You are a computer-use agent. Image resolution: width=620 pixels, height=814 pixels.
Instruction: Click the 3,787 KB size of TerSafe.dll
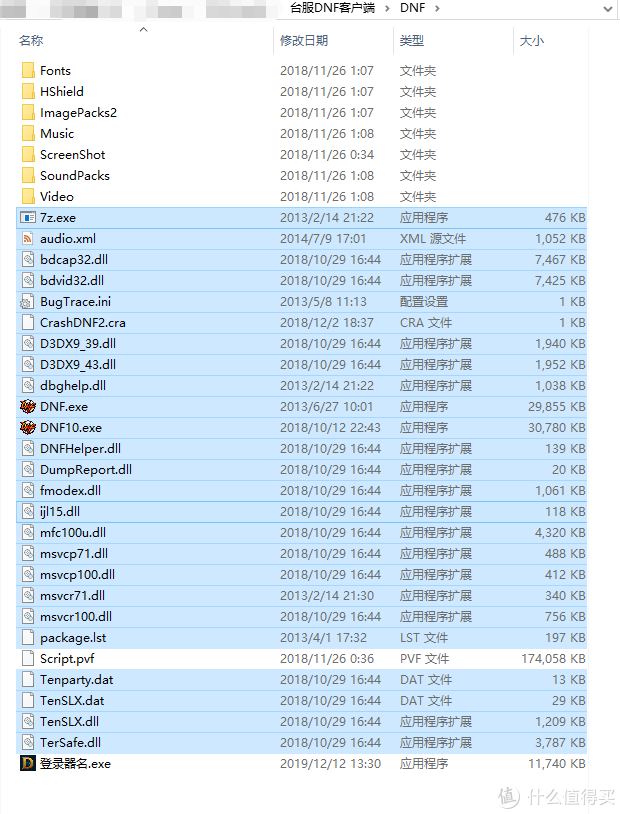pyautogui.click(x=560, y=742)
